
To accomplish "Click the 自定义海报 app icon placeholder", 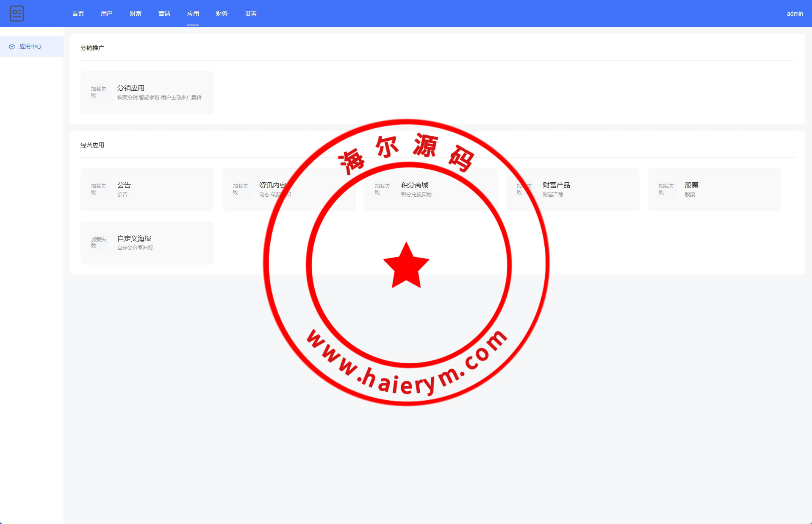I will click(99, 242).
